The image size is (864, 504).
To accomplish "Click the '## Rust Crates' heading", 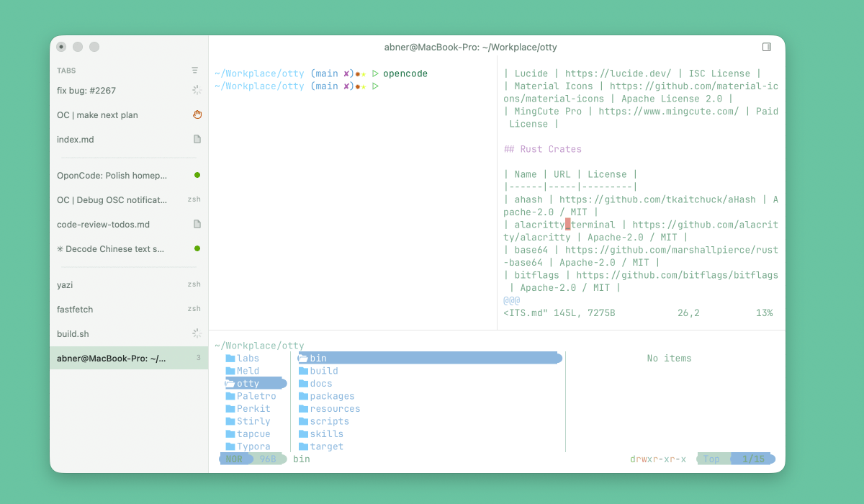I will coord(543,149).
